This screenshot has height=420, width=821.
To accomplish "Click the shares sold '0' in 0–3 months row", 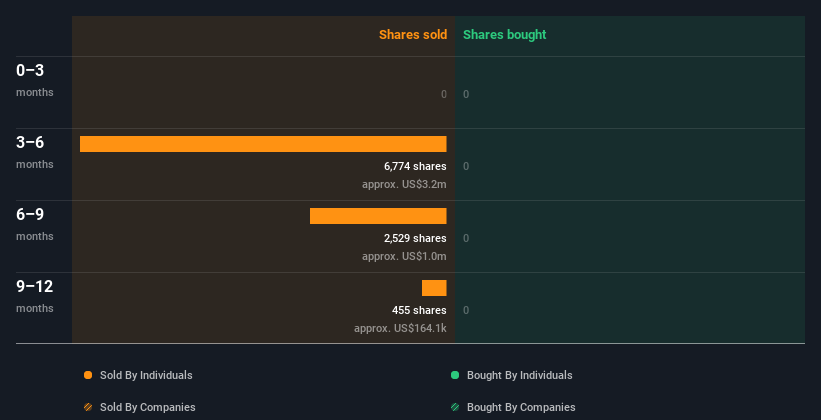I will point(444,94).
